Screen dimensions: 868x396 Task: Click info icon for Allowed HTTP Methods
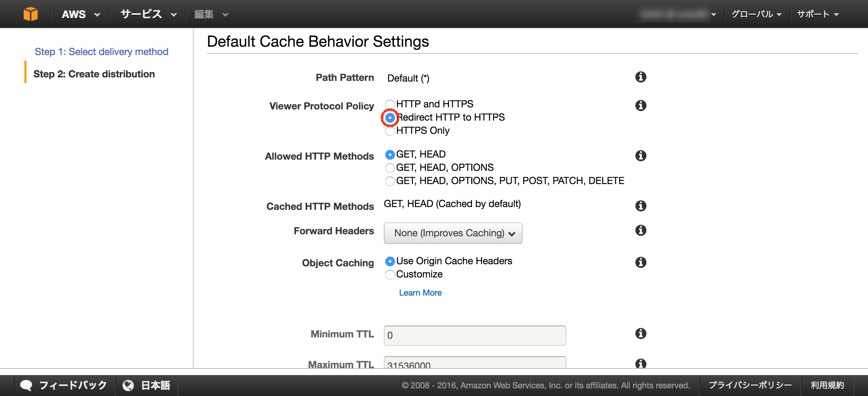pos(641,156)
